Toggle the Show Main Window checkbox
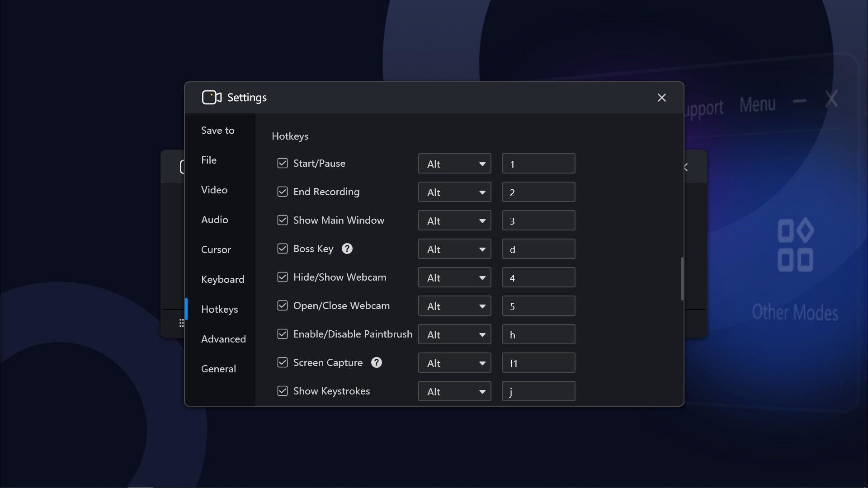The width and height of the screenshot is (868, 488). 283,220
